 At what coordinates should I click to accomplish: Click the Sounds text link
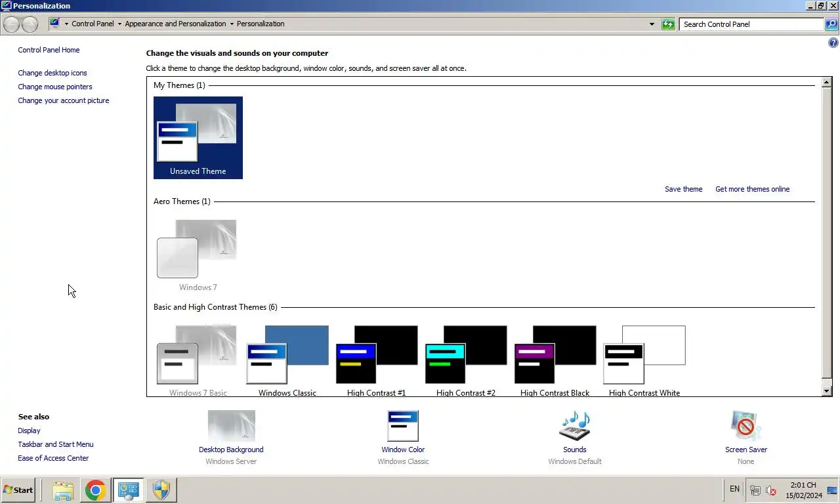pos(574,450)
